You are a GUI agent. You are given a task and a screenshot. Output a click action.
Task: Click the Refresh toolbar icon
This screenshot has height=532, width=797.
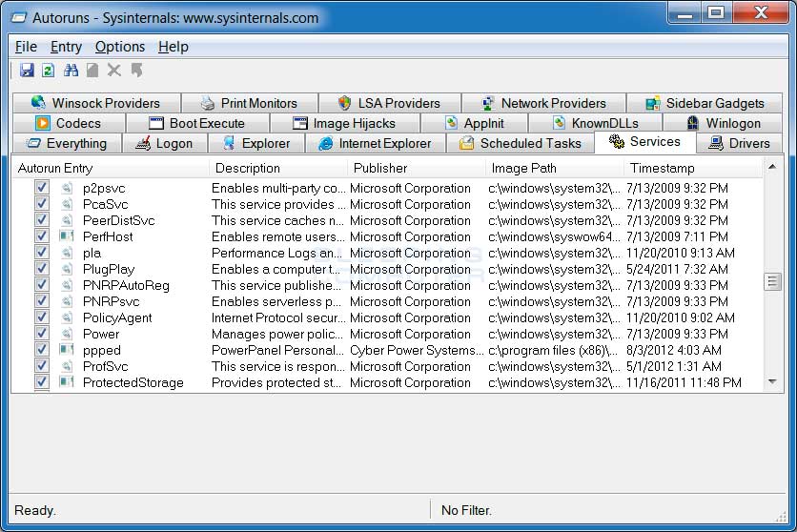tap(49, 71)
